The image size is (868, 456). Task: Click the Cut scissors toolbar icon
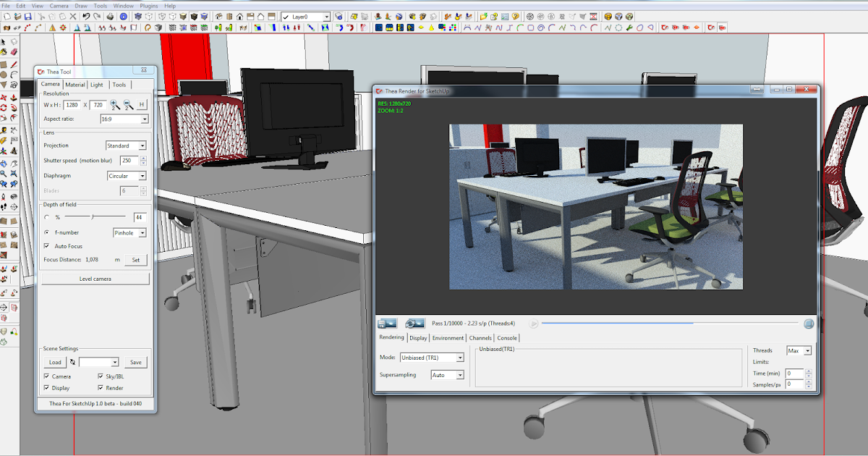41,16
